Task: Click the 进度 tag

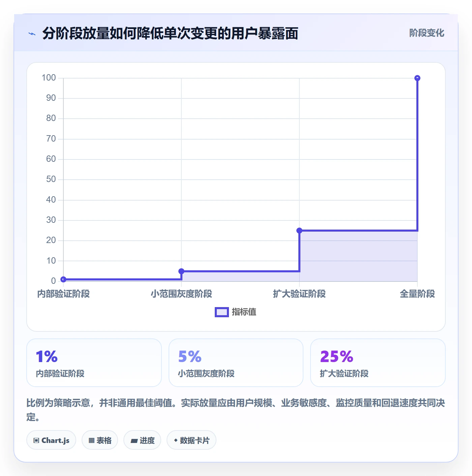Action: pyautogui.click(x=142, y=440)
